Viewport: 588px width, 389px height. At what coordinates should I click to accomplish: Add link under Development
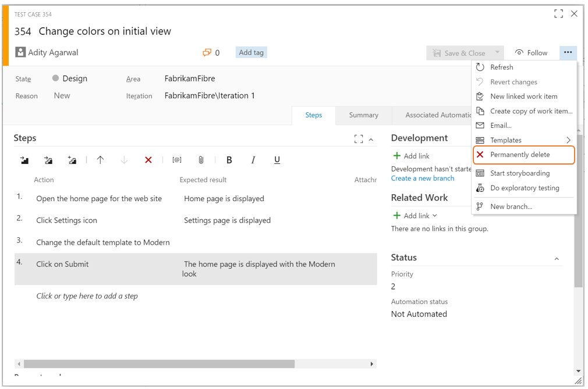tap(411, 156)
